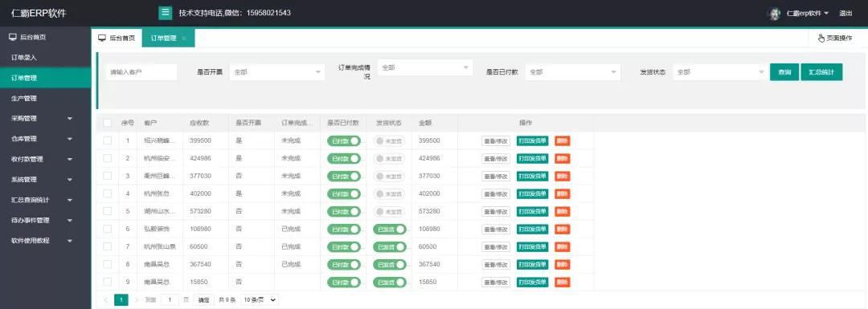Check the box for row 1
The image size is (868, 309).
tap(108, 140)
